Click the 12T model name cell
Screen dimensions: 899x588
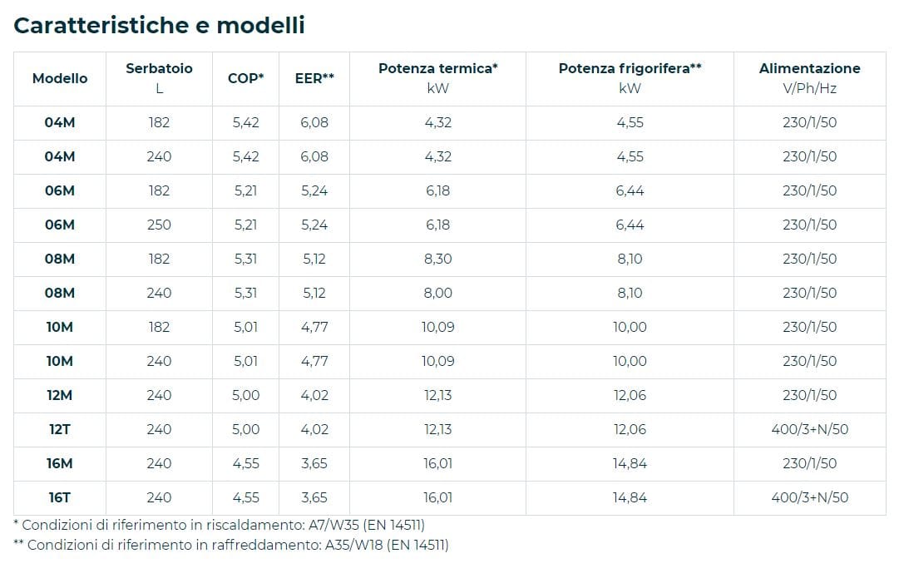[x=60, y=429]
